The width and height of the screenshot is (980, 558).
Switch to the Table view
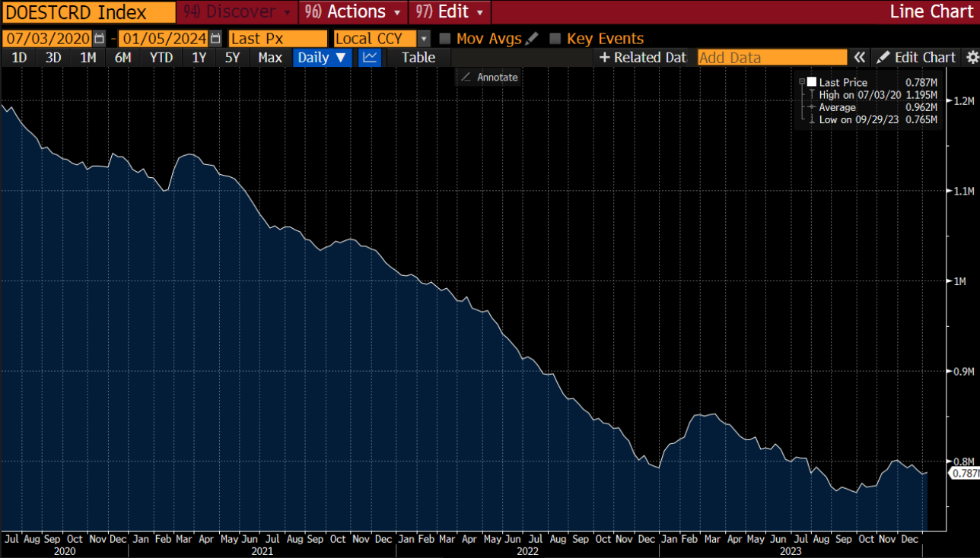(x=418, y=58)
